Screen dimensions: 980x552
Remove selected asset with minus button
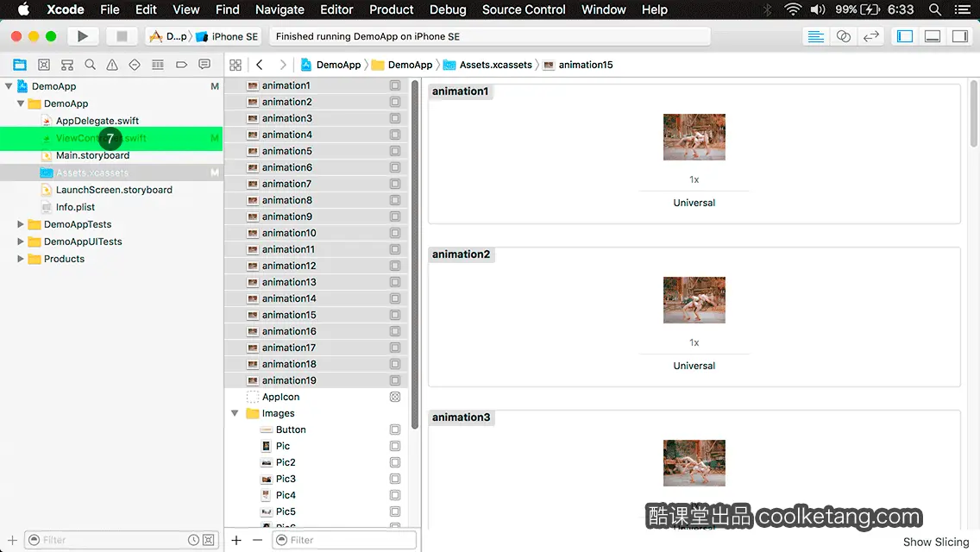pyautogui.click(x=257, y=540)
